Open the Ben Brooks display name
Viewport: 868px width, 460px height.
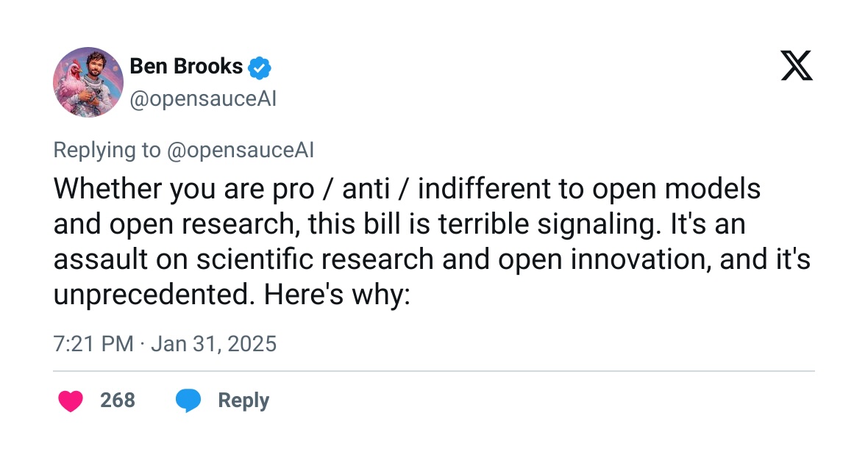click(186, 66)
